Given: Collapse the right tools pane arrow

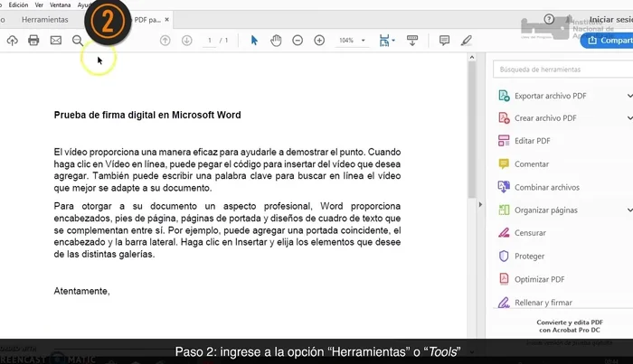Looking at the screenshot, I should point(480,204).
